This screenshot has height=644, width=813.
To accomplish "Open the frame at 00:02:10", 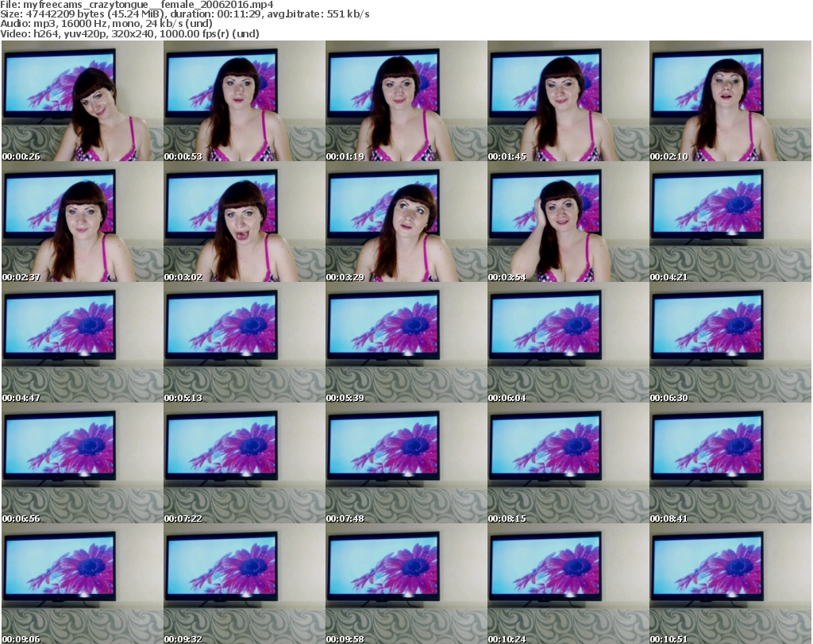I will 730,101.
